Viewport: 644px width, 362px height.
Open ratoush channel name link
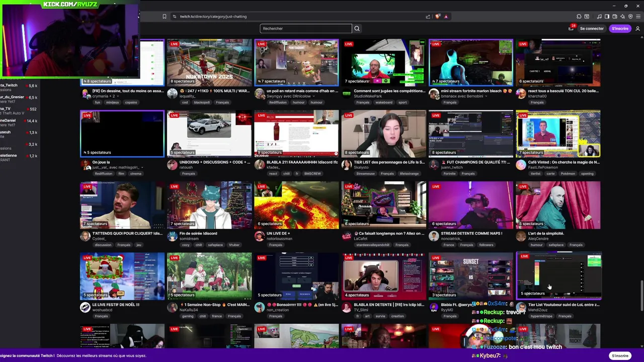(186, 167)
